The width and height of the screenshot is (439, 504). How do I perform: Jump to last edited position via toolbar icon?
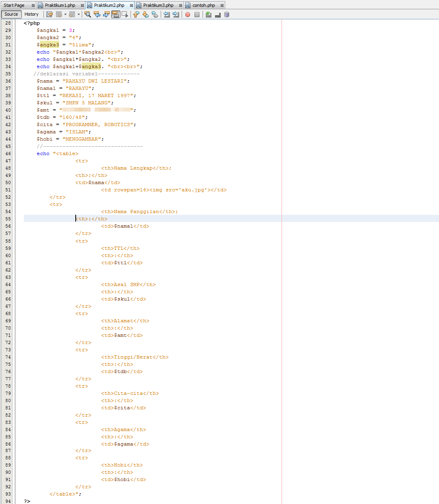click(50, 15)
